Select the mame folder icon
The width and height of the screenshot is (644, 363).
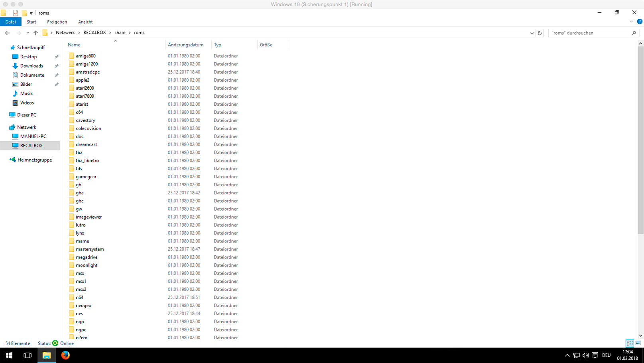tap(71, 241)
